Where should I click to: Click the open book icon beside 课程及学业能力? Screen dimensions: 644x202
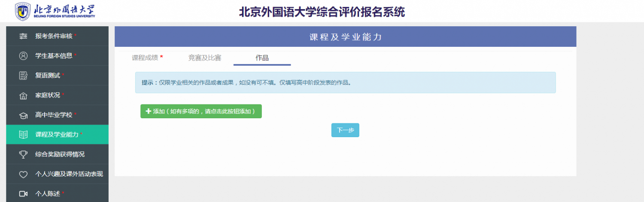pos(24,135)
